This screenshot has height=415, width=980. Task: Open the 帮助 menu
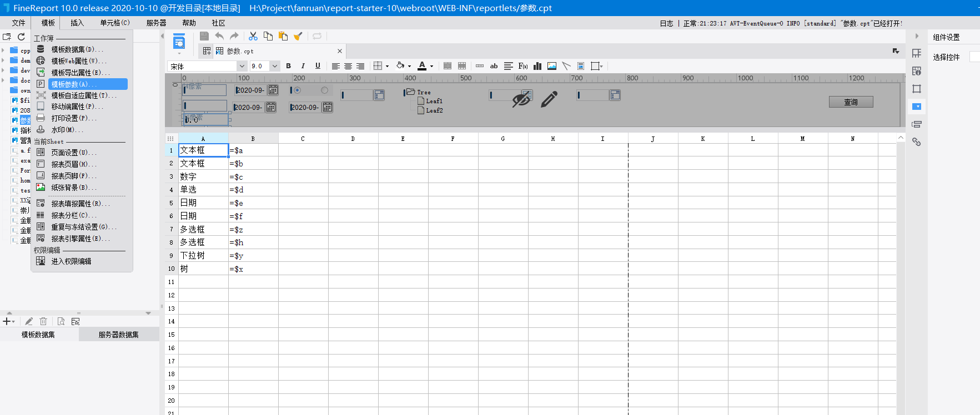coord(189,23)
